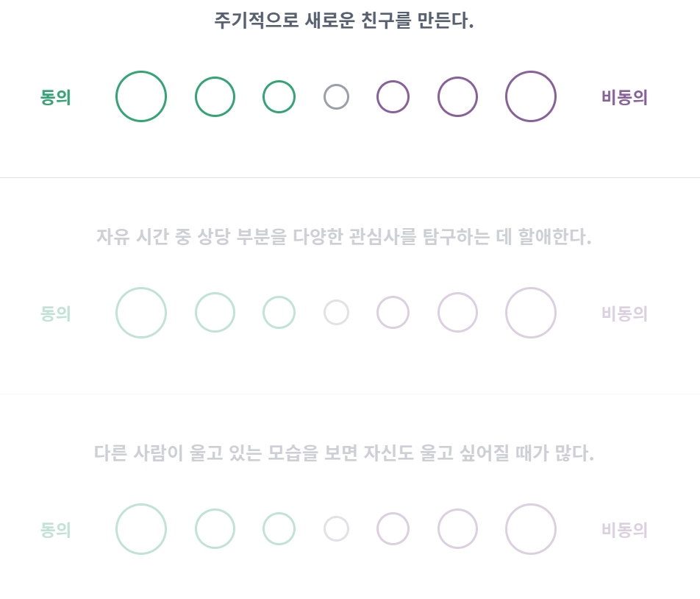
Task: Select the medium agree circle for the interests question
Action: coord(215,312)
